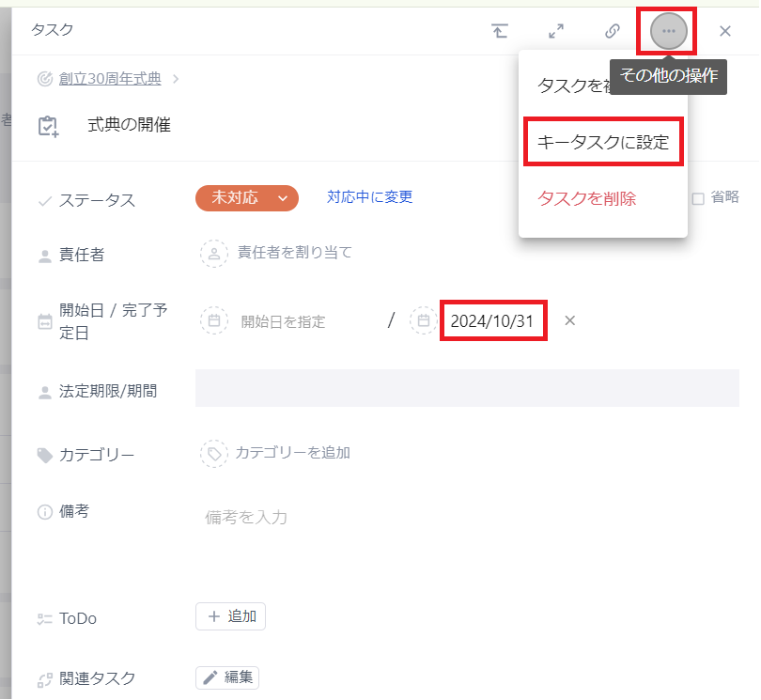761x700 pixels.
Task: Click the 関連タスク 編集 button
Action: pyautogui.click(x=227, y=677)
